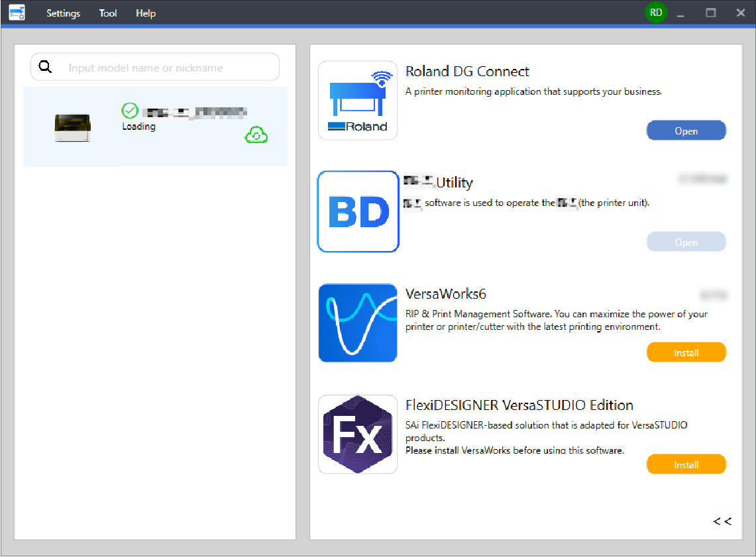Image resolution: width=756 pixels, height=557 pixels.
Task: Open the Help menu
Action: pos(146,13)
